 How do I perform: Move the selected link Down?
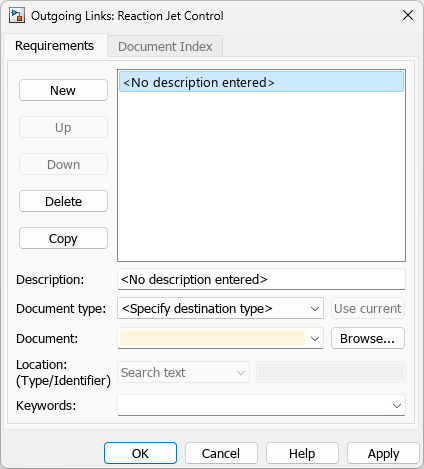tap(63, 164)
